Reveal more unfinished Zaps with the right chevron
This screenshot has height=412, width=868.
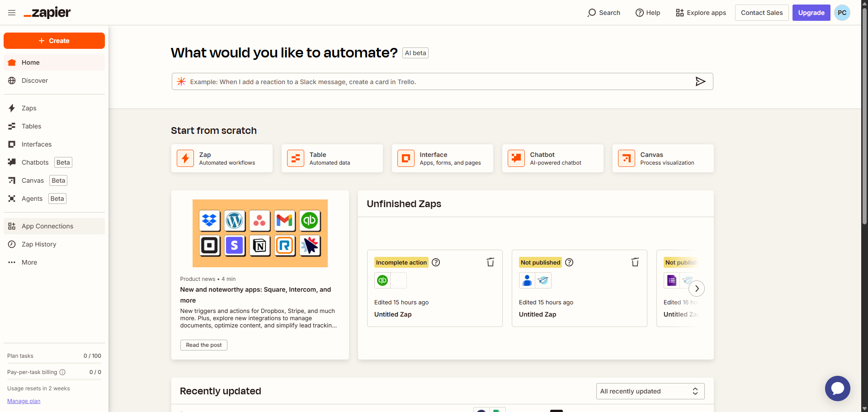coord(696,288)
